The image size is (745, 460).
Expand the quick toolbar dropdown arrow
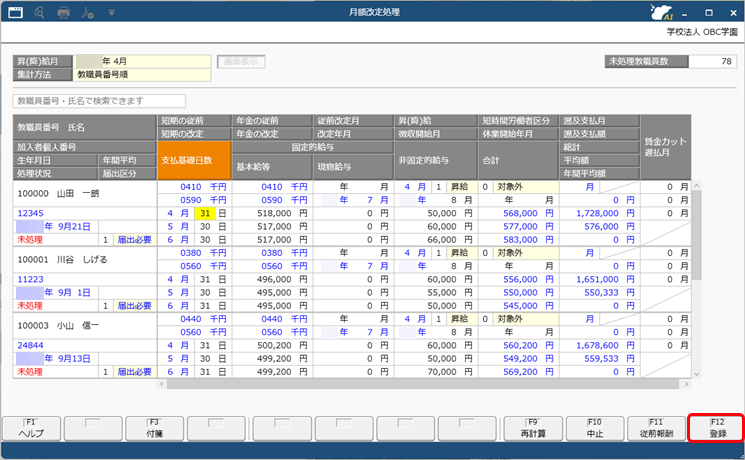point(110,13)
